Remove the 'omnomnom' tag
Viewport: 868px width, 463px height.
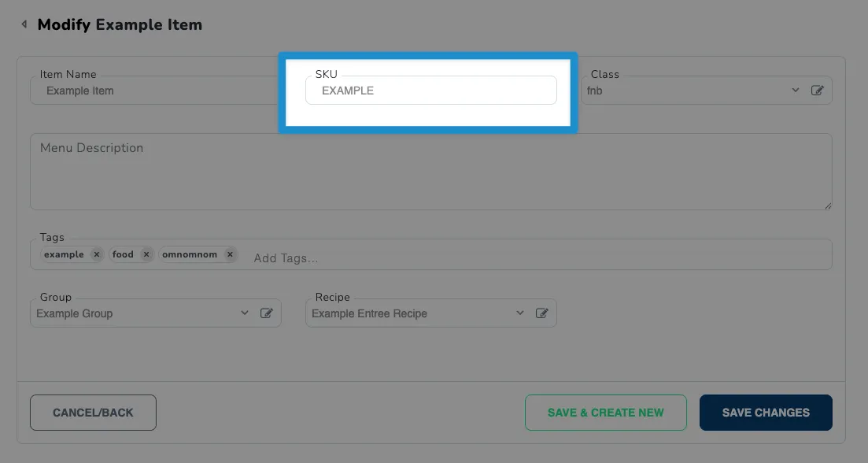[230, 254]
